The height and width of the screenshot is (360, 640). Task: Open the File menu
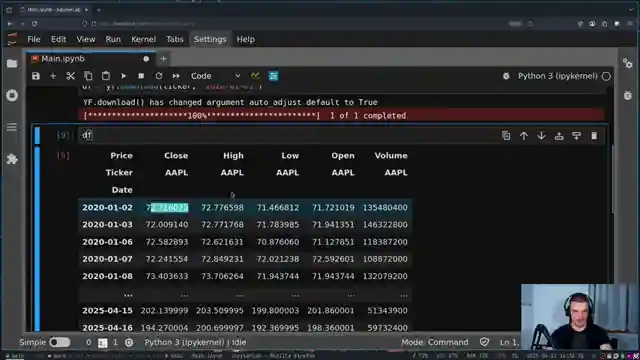pyautogui.click(x=33, y=39)
